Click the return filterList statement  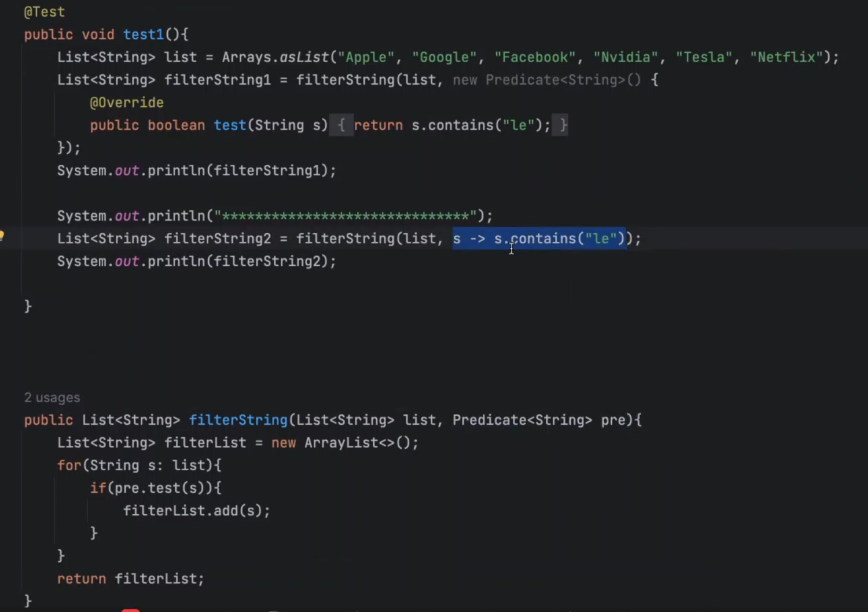tap(130, 578)
